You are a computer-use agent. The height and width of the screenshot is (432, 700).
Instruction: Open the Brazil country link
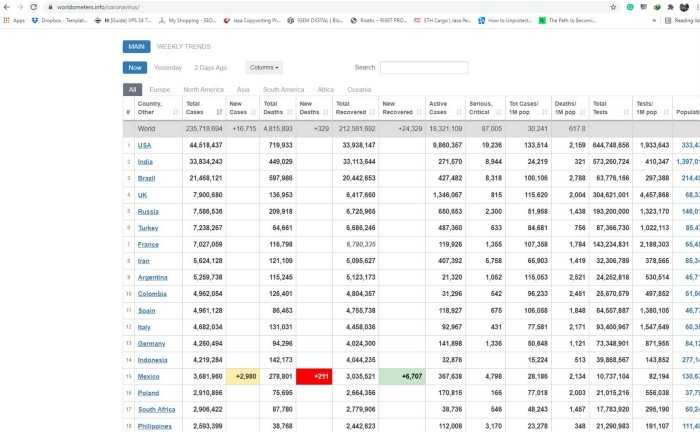(146, 179)
